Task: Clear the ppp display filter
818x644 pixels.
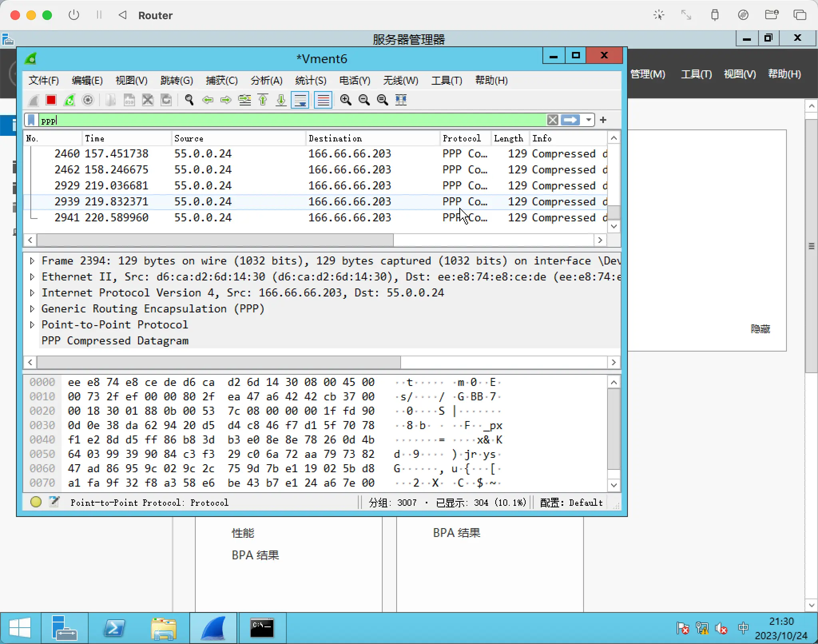Action: tap(553, 120)
